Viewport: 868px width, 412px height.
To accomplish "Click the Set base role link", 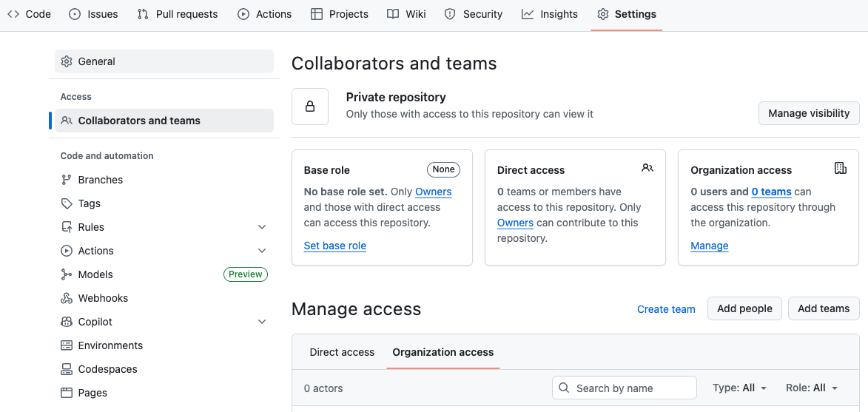I will point(335,246).
